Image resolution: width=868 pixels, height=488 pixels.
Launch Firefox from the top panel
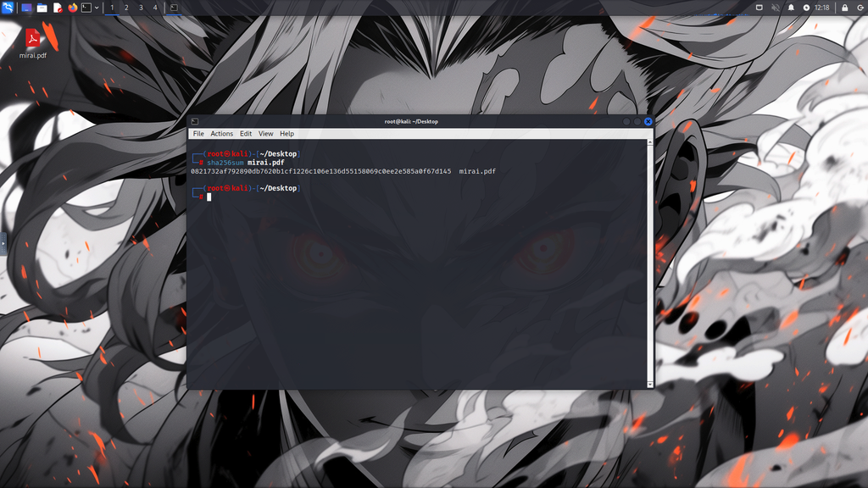(x=73, y=8)
